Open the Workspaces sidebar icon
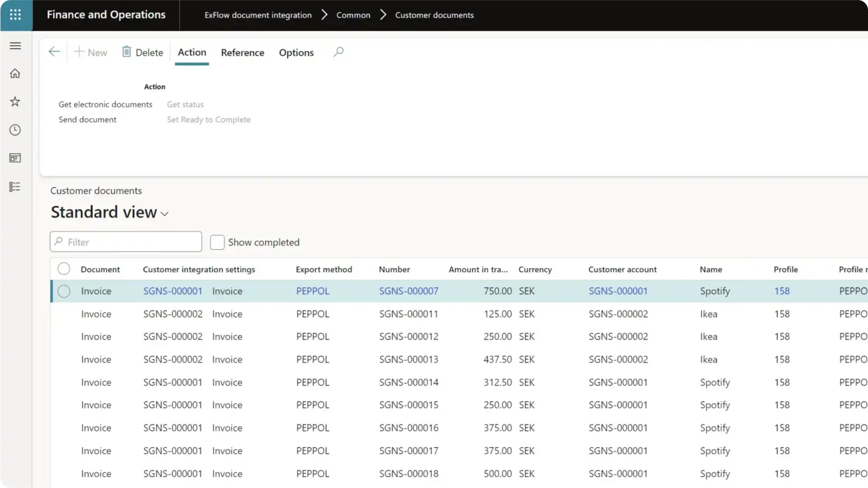The width and height of the screenshot is (868, 488). point(15,158)
